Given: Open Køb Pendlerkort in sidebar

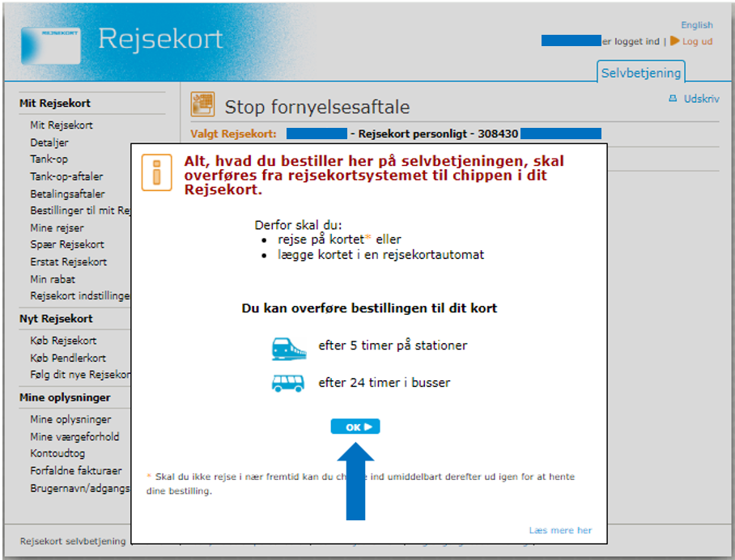Looking at the screenshot, I should tap(68, 358).
